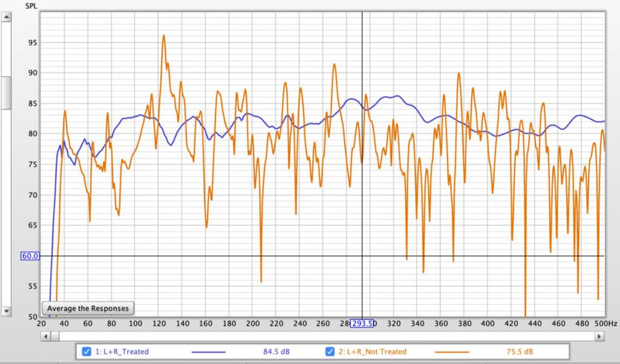This screenshot has width=620, height=364.
Task: Hide the L+R_Not Treated trace
Action: pos(330,352)
